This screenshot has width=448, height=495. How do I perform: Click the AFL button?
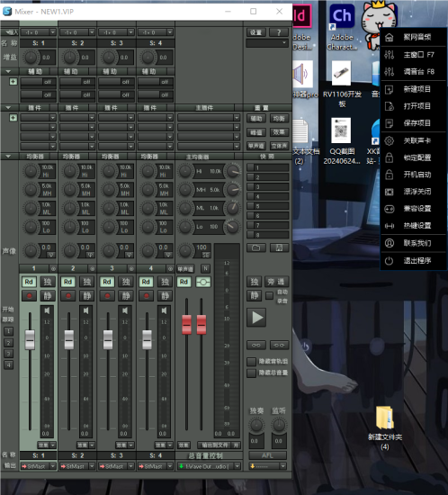[x=267, y=455]
